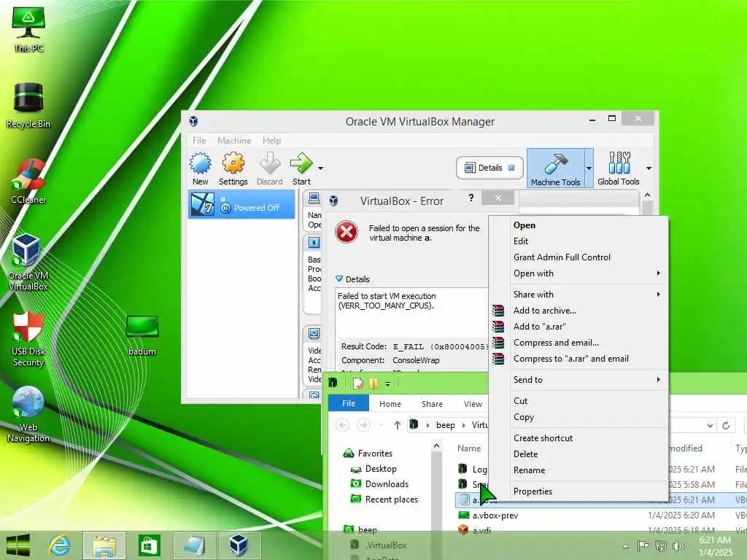
Task: Refresh the Explorer folder view
Action: (726, 425)
